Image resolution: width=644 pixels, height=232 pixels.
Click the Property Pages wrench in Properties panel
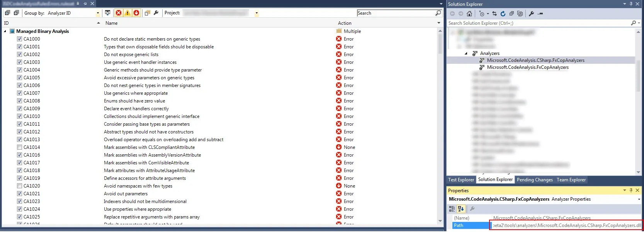click(472, 209)
